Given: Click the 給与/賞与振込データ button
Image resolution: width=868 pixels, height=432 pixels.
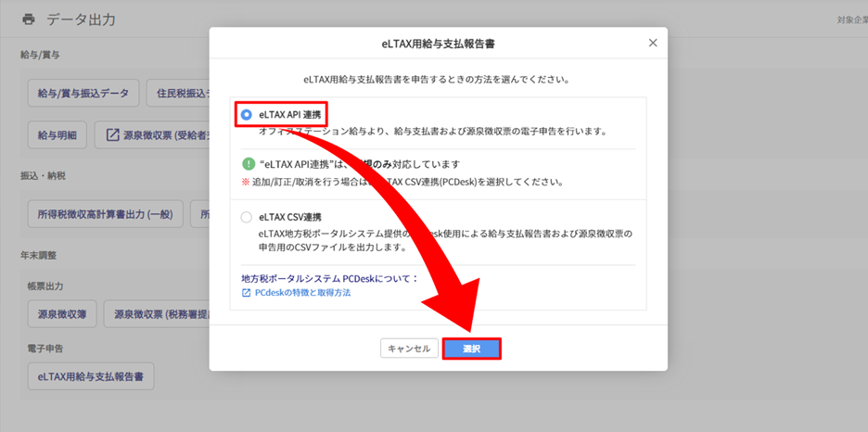Looking at the screenshot, I should [x=83, y=93].
